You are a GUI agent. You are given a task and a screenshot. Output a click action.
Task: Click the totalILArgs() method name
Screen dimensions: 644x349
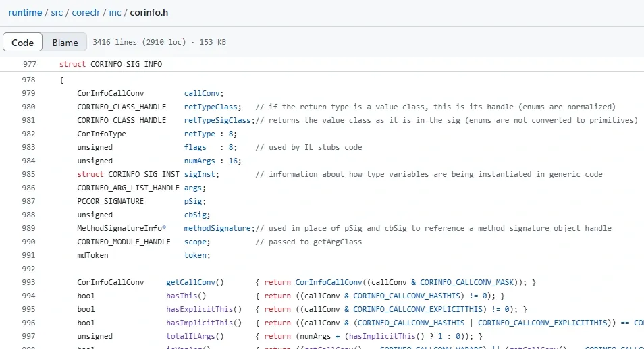[195, 337]
